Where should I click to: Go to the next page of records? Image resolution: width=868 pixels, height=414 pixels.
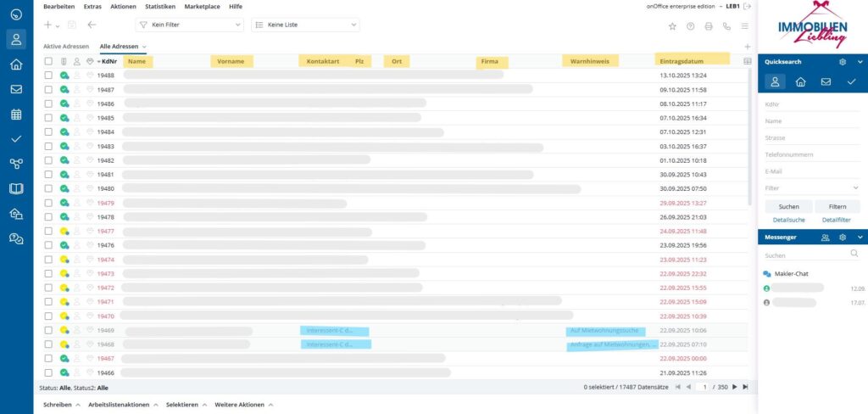(x=734, y=387)
